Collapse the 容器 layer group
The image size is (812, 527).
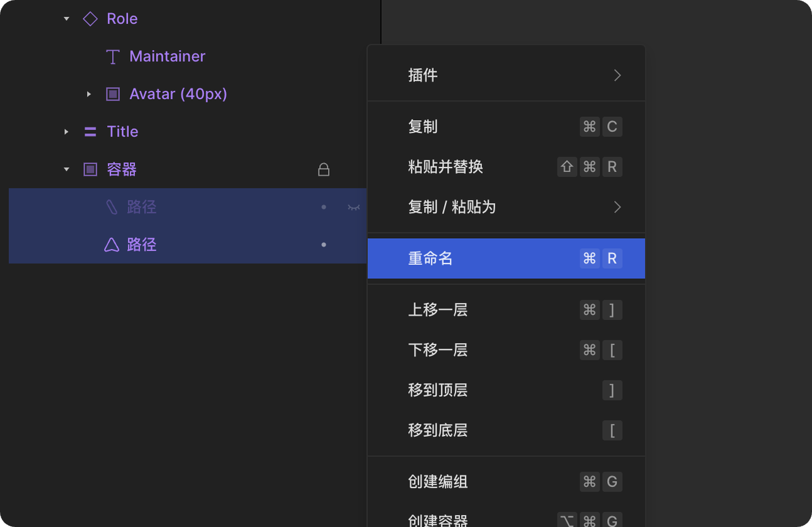[x=67, y=170]
